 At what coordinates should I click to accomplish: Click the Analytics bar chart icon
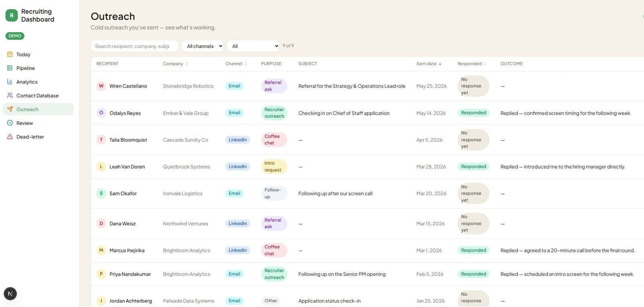(10, 82)
